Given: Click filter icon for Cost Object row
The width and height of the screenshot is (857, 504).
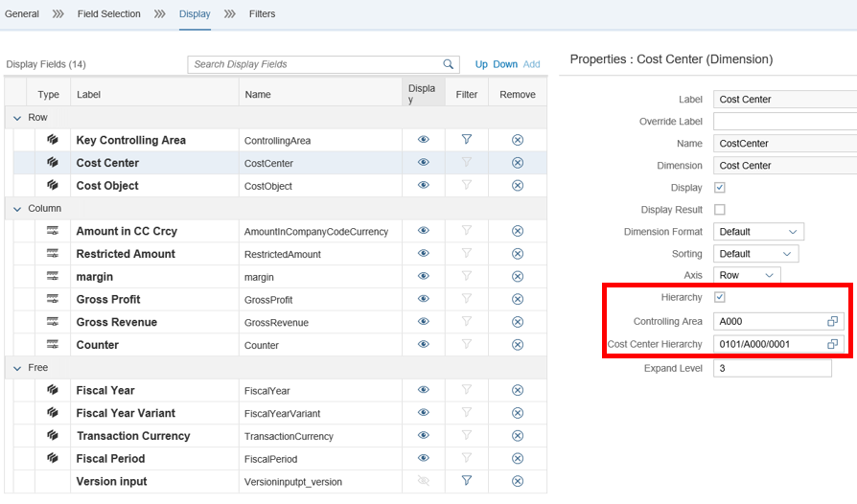Looking at the screenshot, I should tap(467, 185).
